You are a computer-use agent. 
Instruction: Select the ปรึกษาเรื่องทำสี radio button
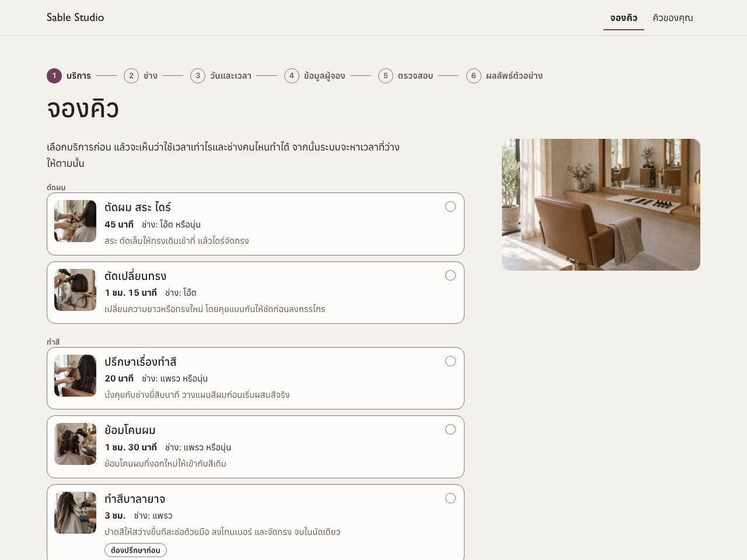click(451, 361)
